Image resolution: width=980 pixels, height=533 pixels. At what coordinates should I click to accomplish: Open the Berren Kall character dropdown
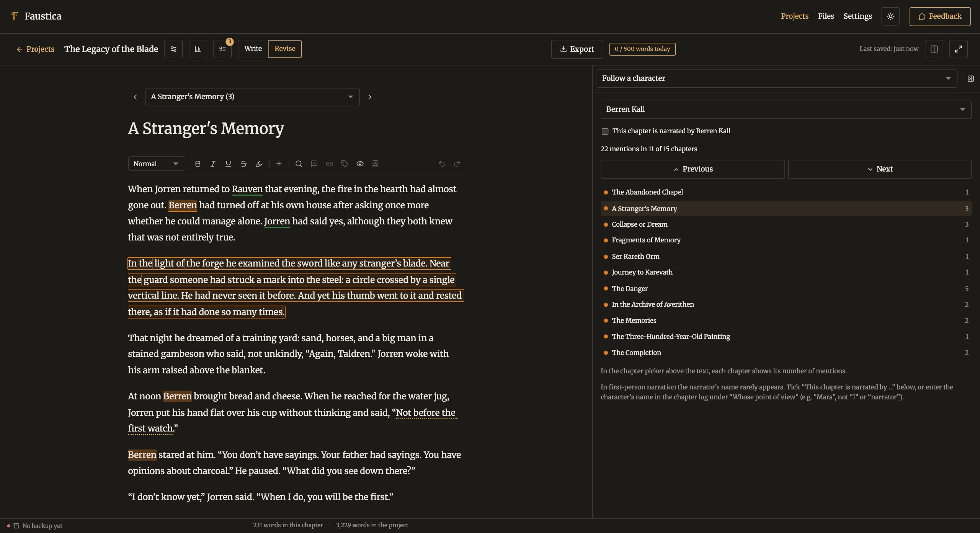[786, 110]
